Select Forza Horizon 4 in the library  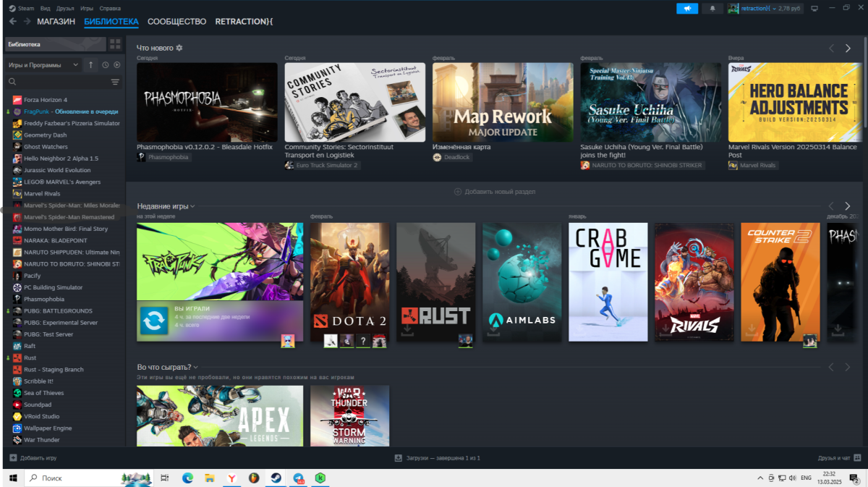pyautogui.click(x=46, y=100)
